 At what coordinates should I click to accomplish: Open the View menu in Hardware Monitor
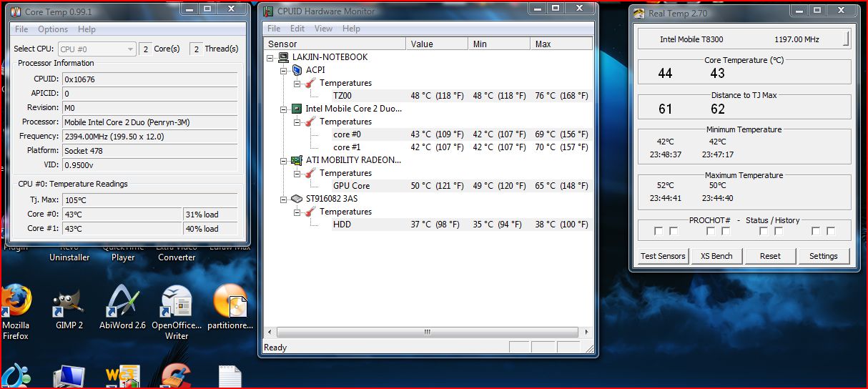[323, 29]
